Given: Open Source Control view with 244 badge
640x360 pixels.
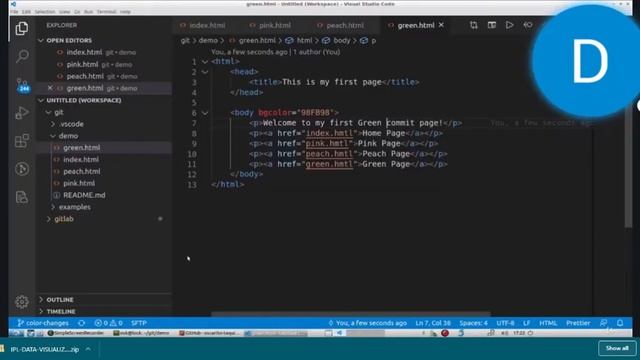Looking at the screenshot, I should click(22, 84).
